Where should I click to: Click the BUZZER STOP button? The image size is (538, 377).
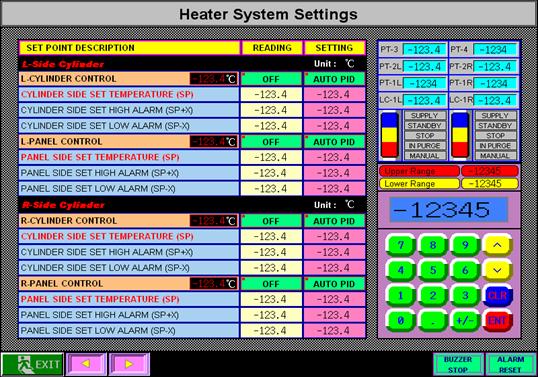[458, 364]
